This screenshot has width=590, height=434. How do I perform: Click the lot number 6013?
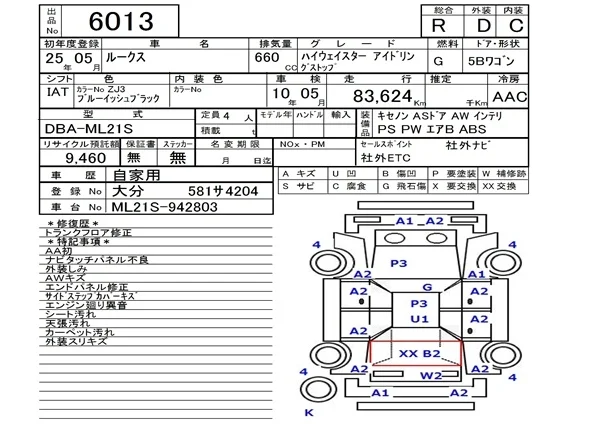[121, 21]
